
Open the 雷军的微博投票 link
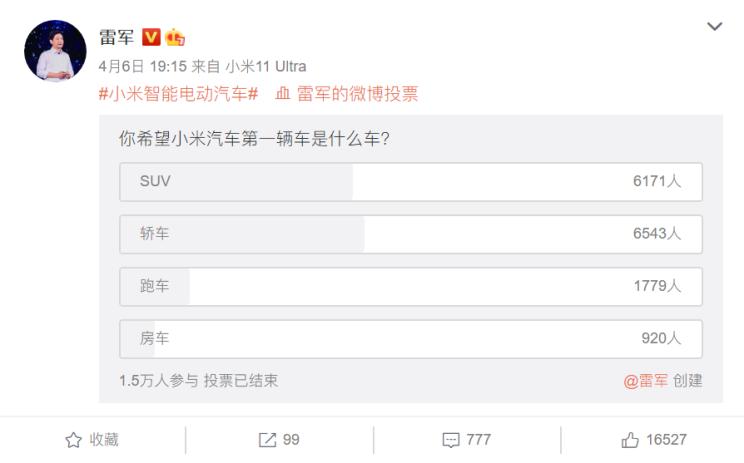pyautogui.click(x=357, y=94)
